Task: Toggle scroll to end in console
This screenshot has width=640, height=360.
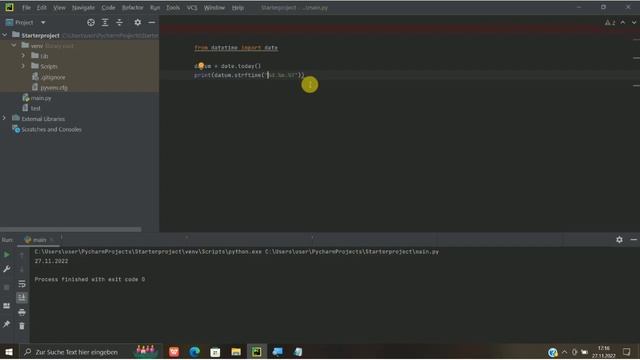Action: (22, 298)
